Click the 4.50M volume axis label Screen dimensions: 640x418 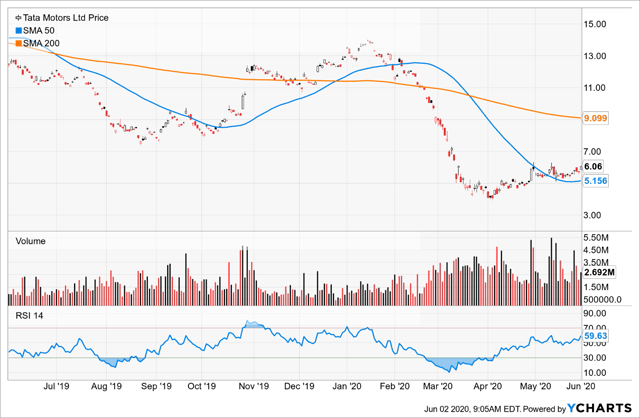[596, 250]
